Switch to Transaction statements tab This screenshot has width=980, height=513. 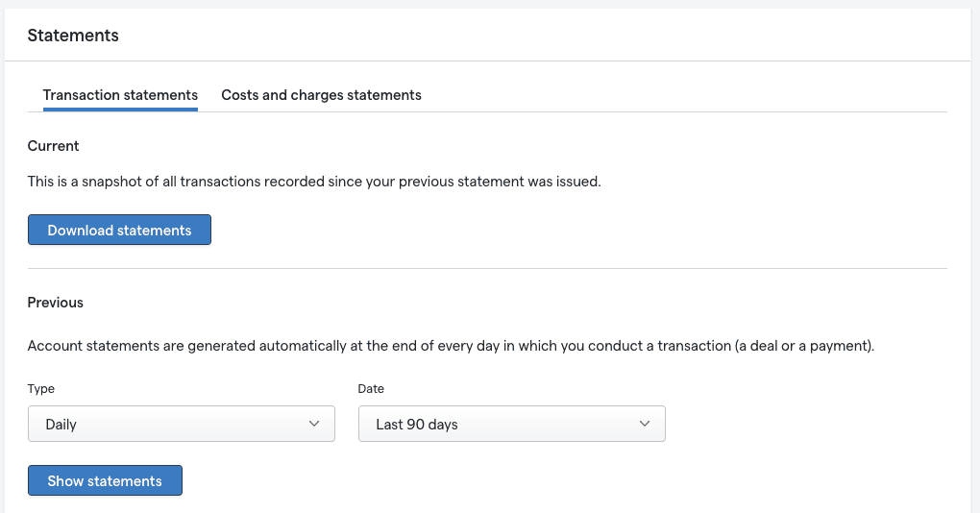point(120,95)
